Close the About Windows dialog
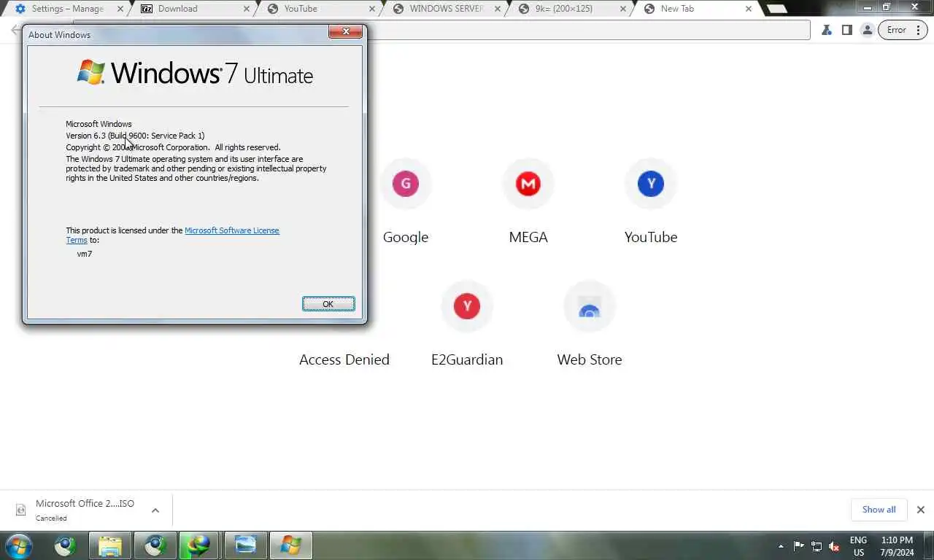This screenshot has height=560, width=934. coord(346,31)
